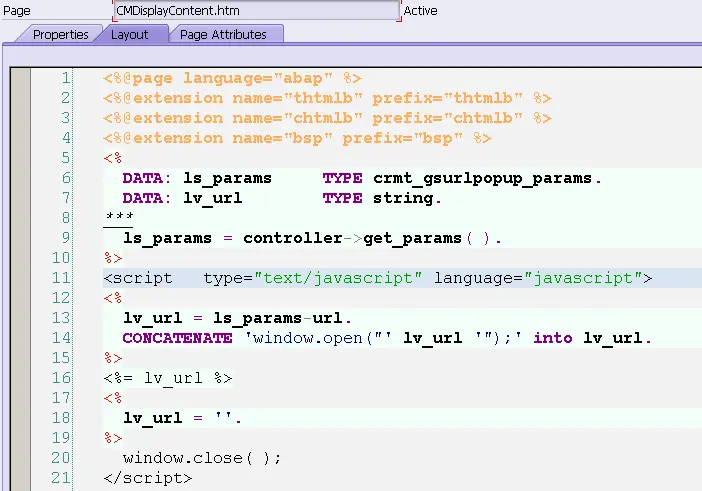702x491 pixels.
Task: Click the ls_params variable on line 6
Action: coord(227,178)
